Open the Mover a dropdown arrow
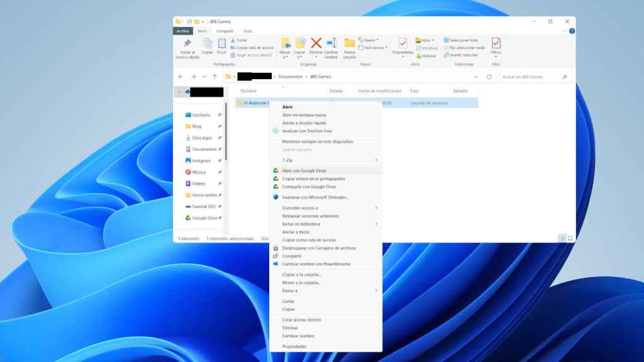This screenshot has width=644, height=362. [x=287, y=55]
